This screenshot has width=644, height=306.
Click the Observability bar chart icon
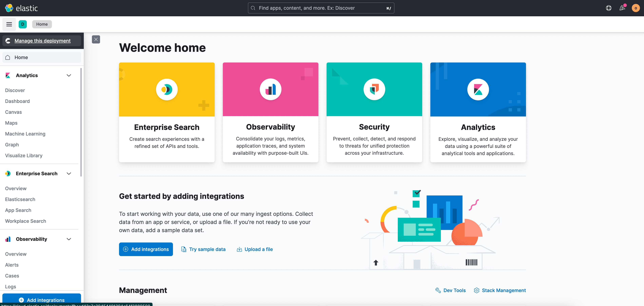[270, 89]
